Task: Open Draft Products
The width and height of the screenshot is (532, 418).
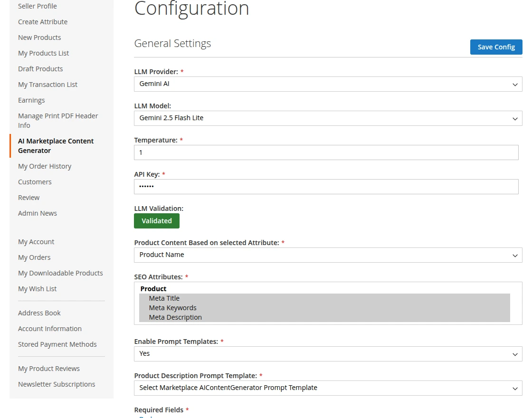Action: point(40,69)
